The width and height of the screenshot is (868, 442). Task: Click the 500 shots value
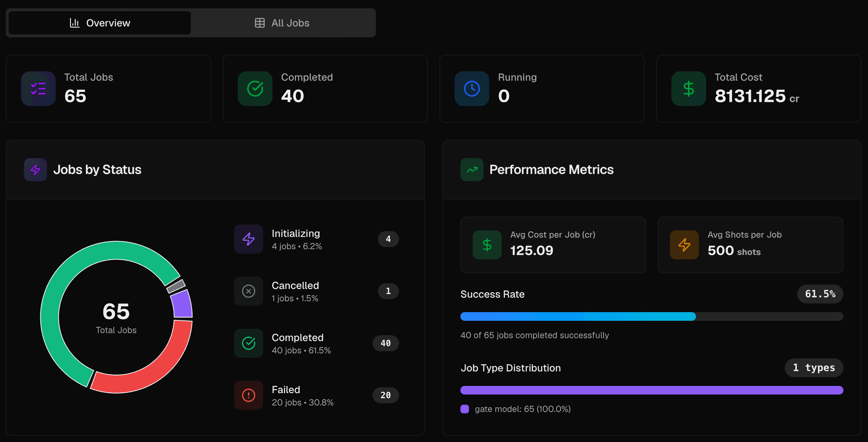(734, 251)
